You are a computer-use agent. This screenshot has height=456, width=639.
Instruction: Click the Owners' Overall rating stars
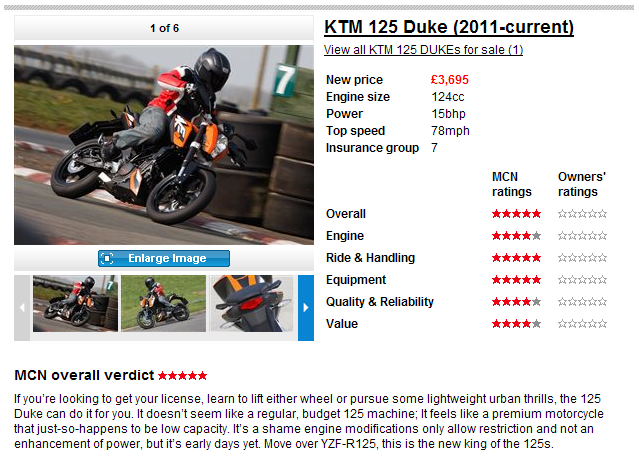pyautogui.click(x=582, y=214)
